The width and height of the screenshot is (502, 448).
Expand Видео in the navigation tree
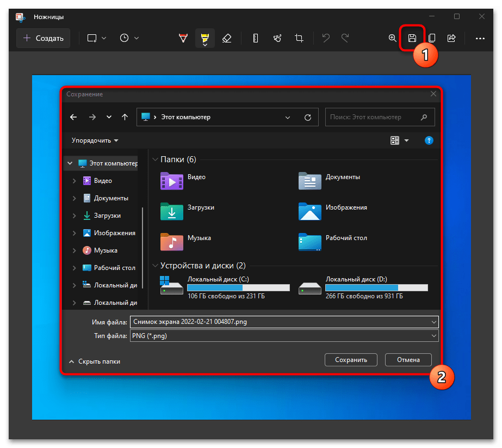point(75,181)
